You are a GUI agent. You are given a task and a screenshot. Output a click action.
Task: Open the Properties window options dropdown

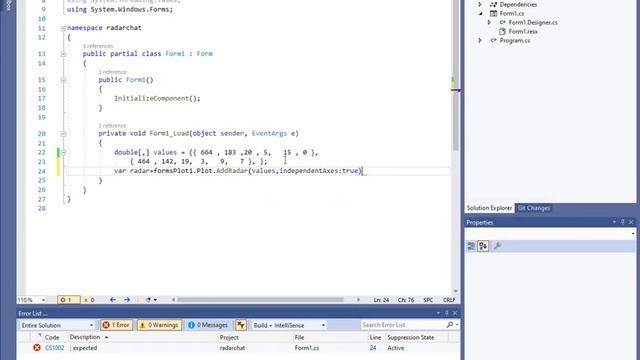pos(614,222)
